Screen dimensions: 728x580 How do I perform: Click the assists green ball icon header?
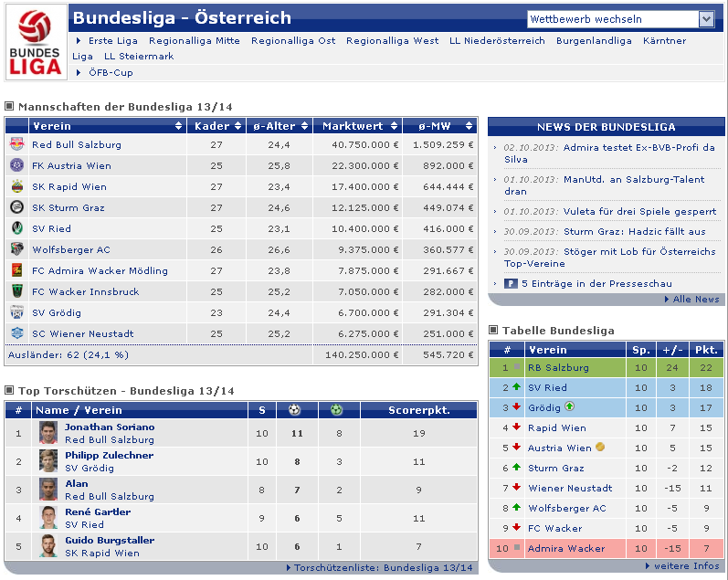click(x=336, y=409)
